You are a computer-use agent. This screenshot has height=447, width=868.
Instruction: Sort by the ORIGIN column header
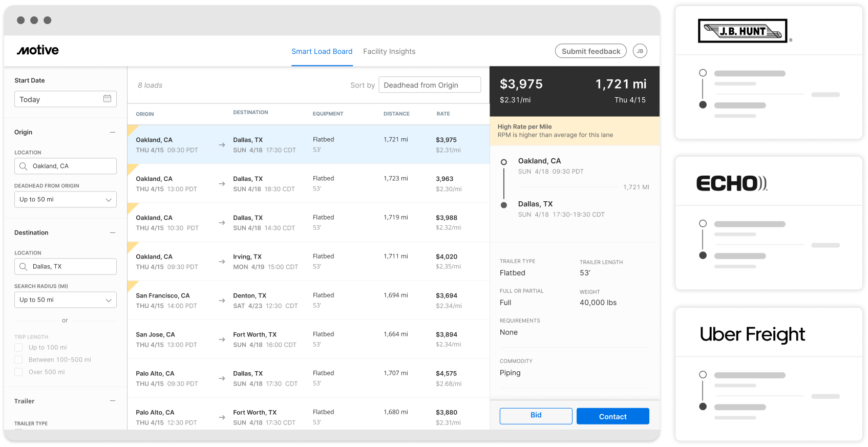pos(145,114)
